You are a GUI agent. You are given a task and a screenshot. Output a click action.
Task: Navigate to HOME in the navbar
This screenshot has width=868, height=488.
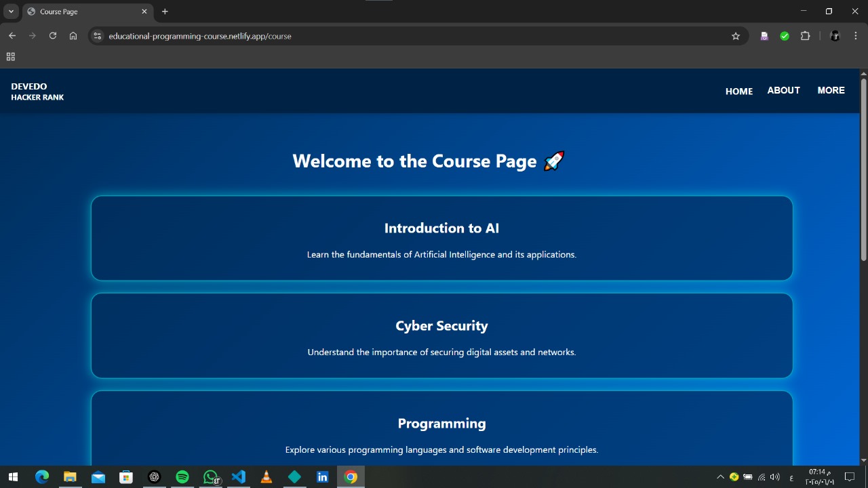point(738,91)
